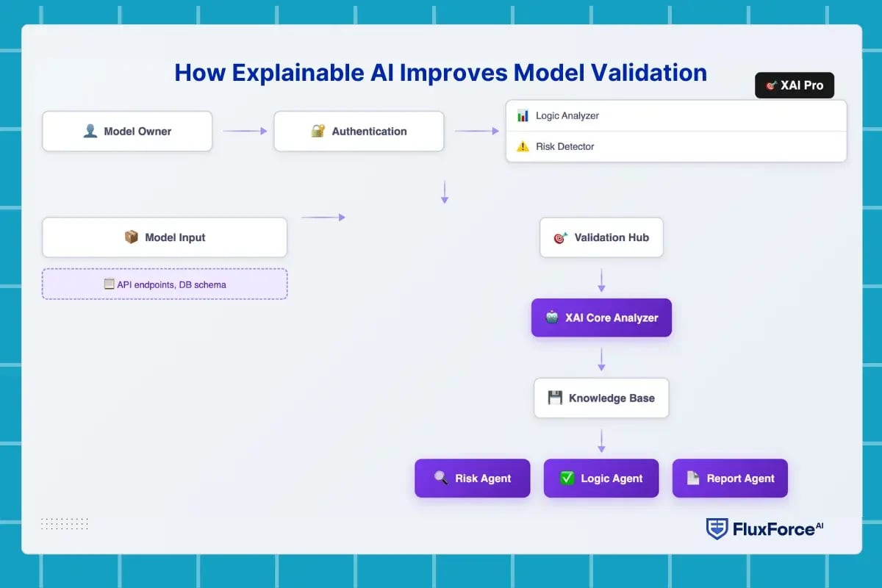
Task: Select the Validation Hub target icon
Action: click(x=560, y=237)
